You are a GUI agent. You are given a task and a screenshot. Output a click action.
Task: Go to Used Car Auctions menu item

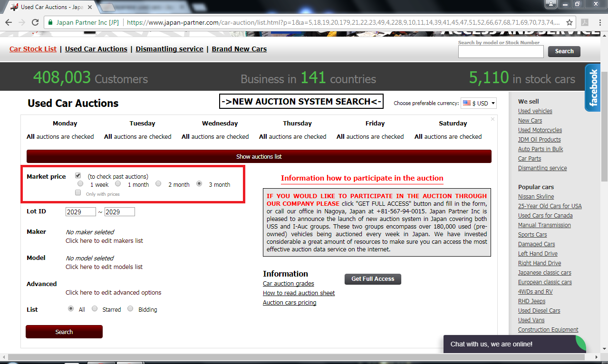click(96, 49)
